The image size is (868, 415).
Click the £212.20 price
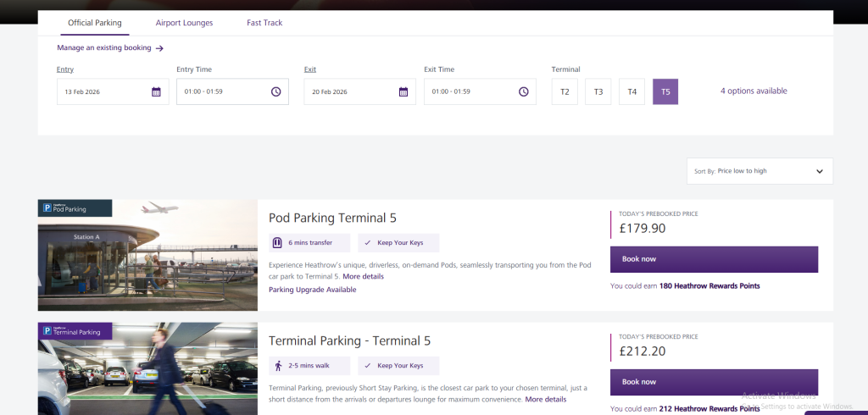click(643, 351)
